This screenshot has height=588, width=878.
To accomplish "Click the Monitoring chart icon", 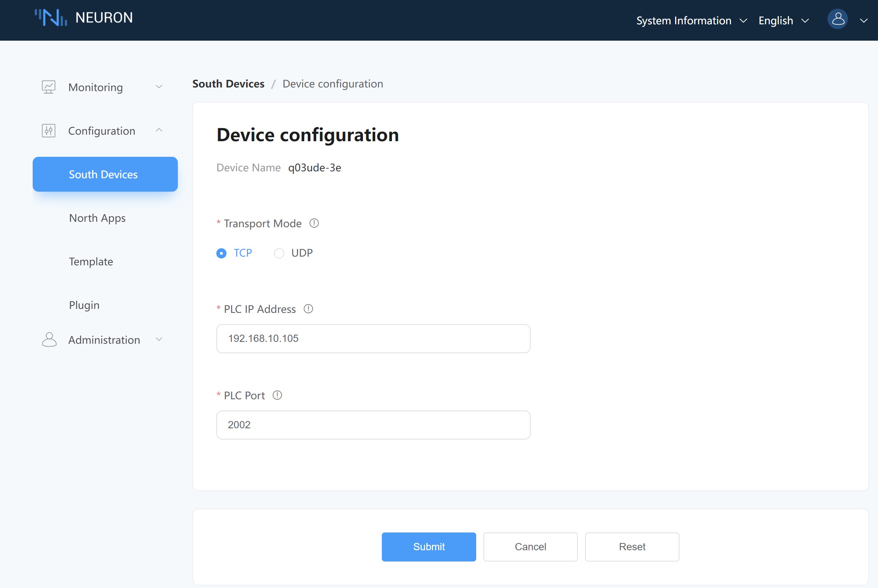I will coord(48,87).
